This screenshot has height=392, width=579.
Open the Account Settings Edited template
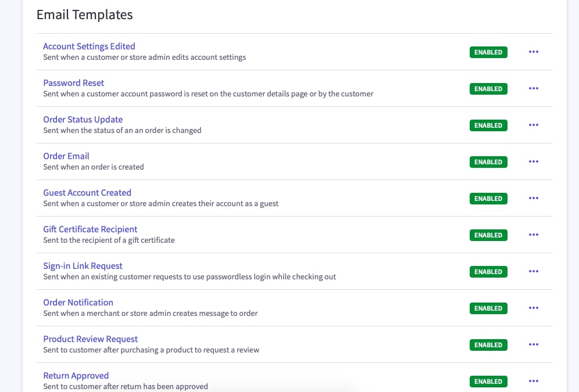click(x=89, y=46)
